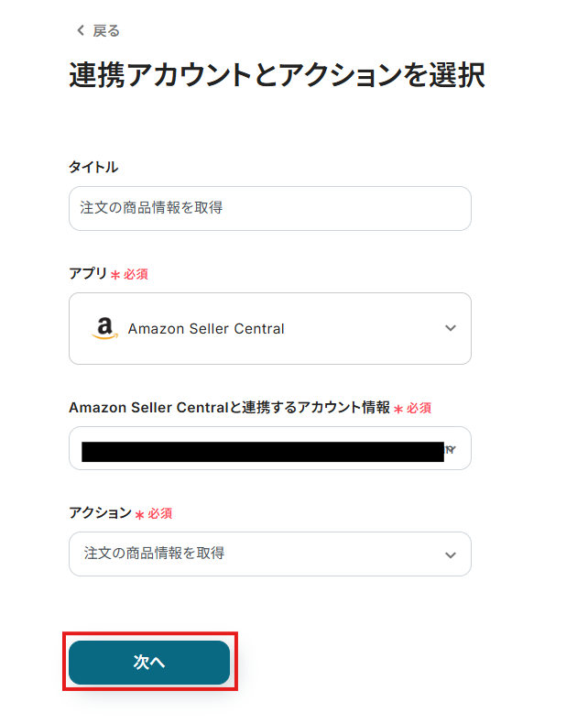Open the アクション dropdown showing 注文の商品情報を取得

[270, 554]
